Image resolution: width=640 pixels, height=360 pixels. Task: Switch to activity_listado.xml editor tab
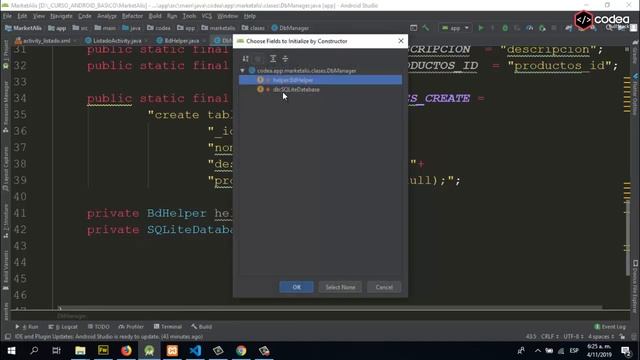pyautogui.click(x=45, y=41)
